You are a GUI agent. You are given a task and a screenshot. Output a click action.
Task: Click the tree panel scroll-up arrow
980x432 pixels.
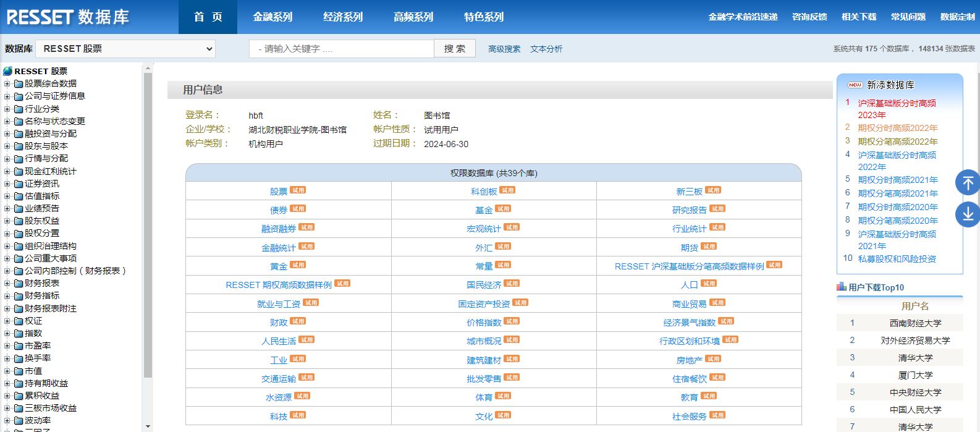(x=148, y=68)
